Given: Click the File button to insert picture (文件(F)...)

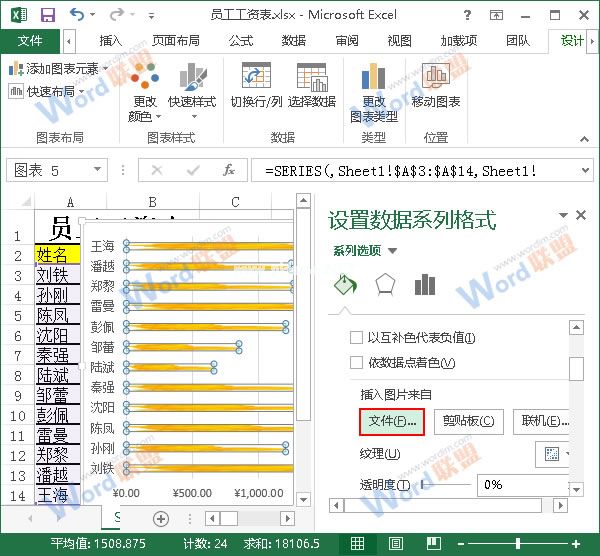Looking at the screenshot, I should pyautogui.click(x=392, y=422).
